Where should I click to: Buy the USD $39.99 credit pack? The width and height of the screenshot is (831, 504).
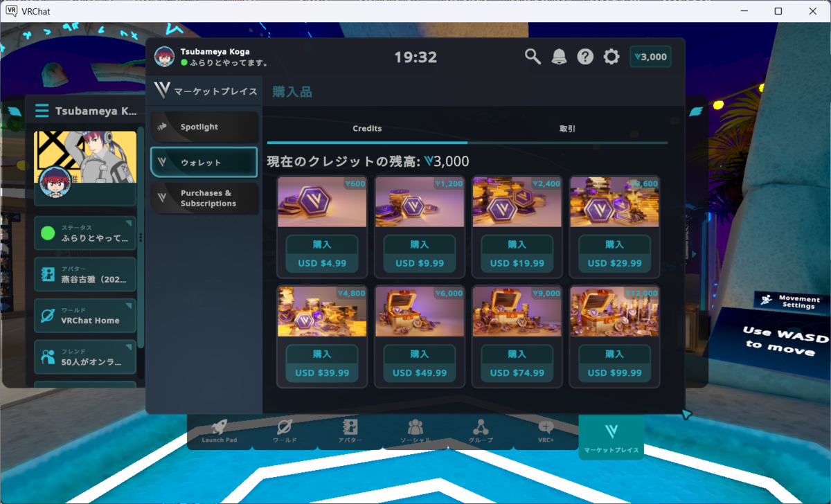[x=322, y=363]
